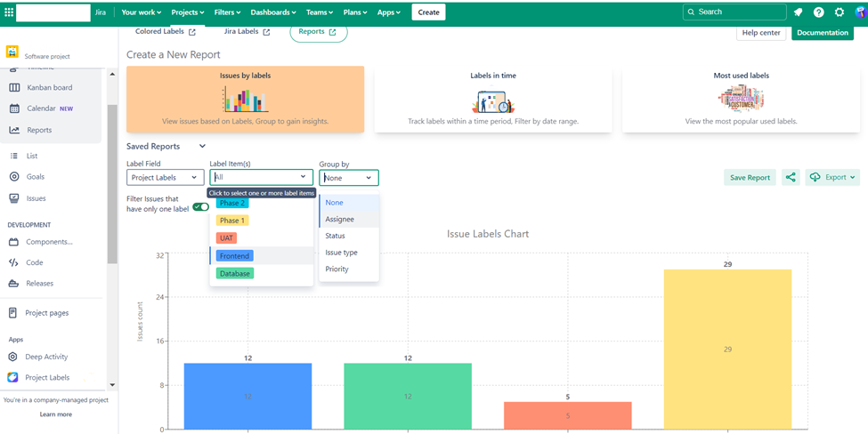Choose the Database green label item
Screen dimensions: 868x434
235,274
